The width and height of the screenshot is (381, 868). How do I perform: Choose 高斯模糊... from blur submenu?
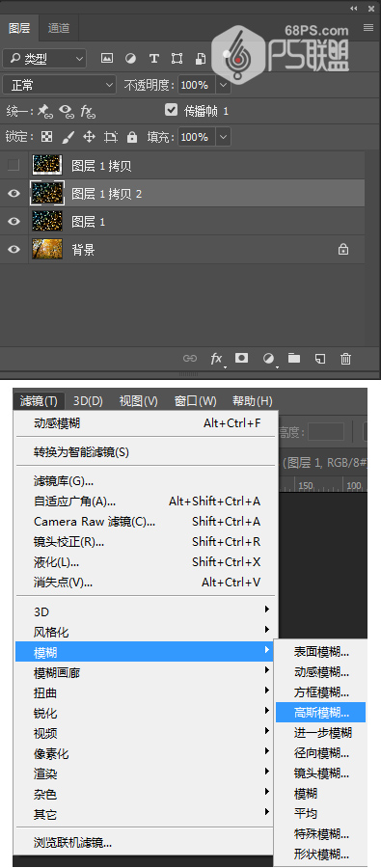(321, 713)
